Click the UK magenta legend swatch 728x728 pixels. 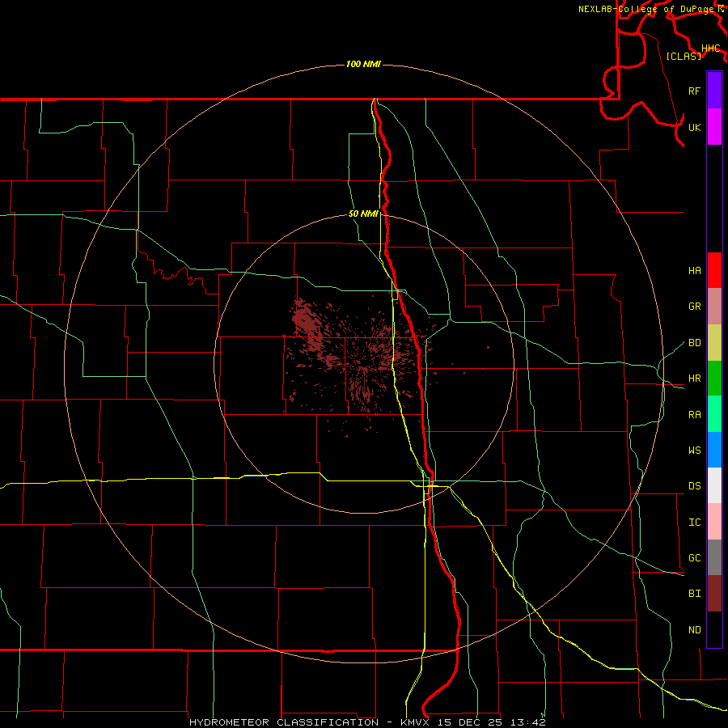pyautogui.click(x=714, y=127)
